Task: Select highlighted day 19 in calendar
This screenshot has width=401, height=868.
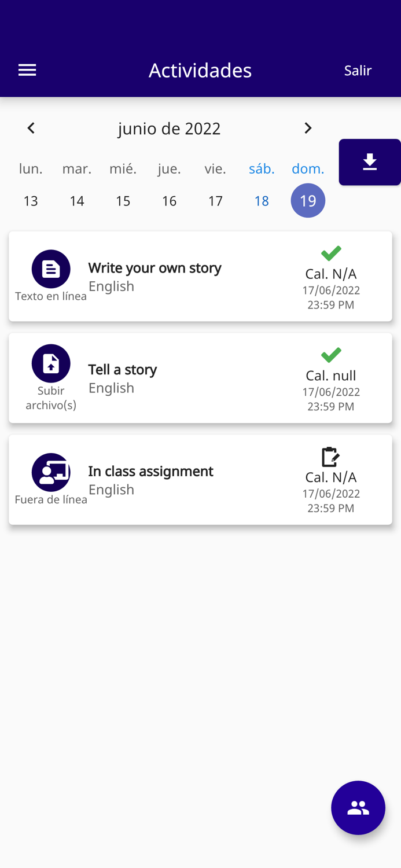Action: 308,201
